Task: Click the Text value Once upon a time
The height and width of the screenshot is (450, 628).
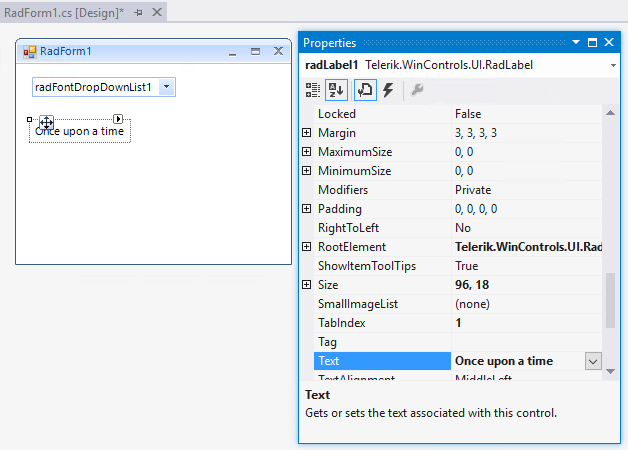Action: coord(504,361)
